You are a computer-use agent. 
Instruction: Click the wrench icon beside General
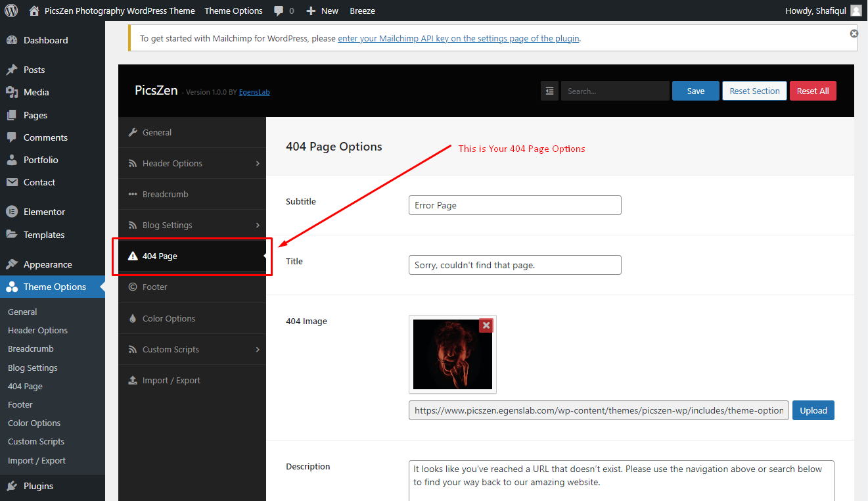(x=133, y=132)
